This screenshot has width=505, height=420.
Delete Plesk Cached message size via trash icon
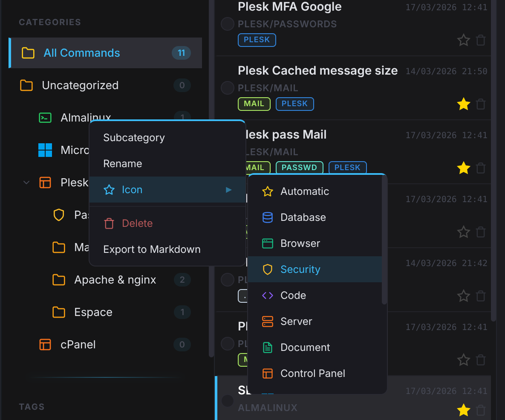[x=481, y=104]
